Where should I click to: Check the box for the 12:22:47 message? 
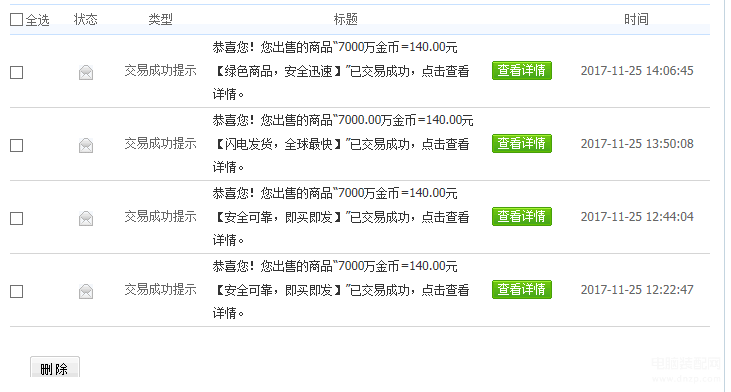(x=16, y=292)
